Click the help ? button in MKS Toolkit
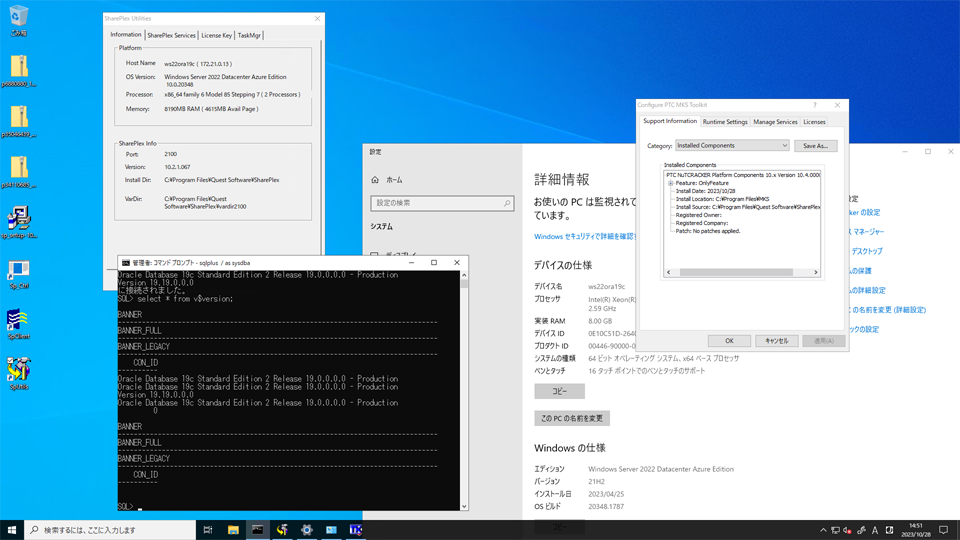The image size is (960, 540). click(814, 105)
